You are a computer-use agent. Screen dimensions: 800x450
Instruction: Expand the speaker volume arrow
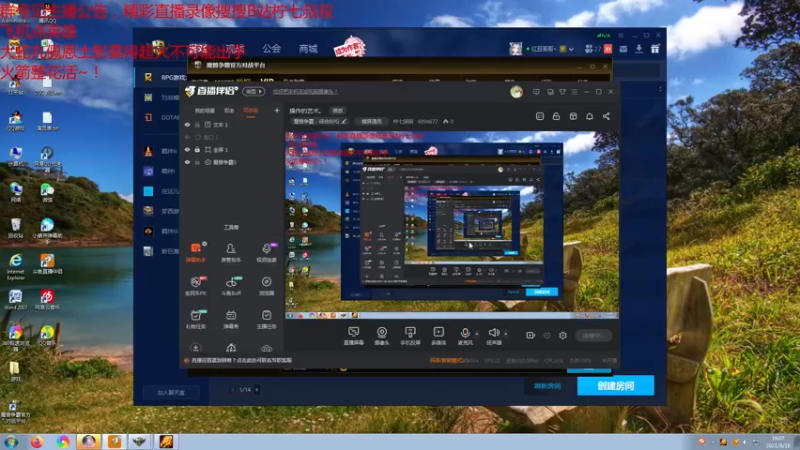pos(506,334)
